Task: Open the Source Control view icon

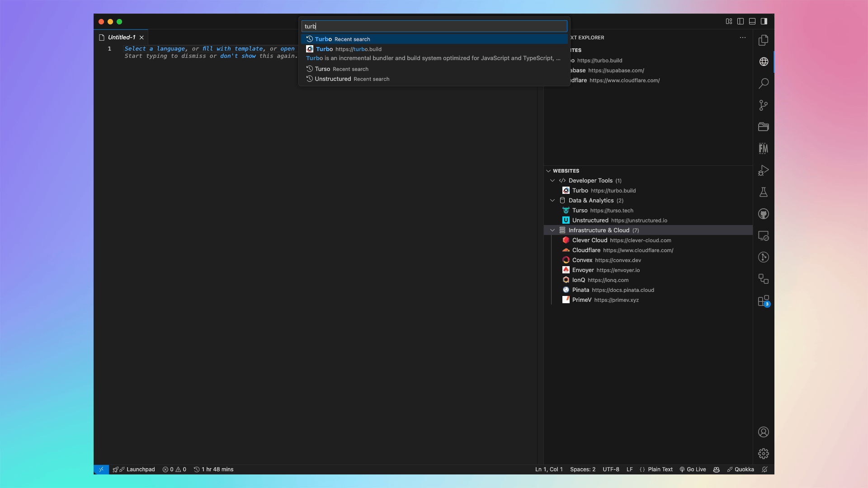Action: tap(763, 105)
